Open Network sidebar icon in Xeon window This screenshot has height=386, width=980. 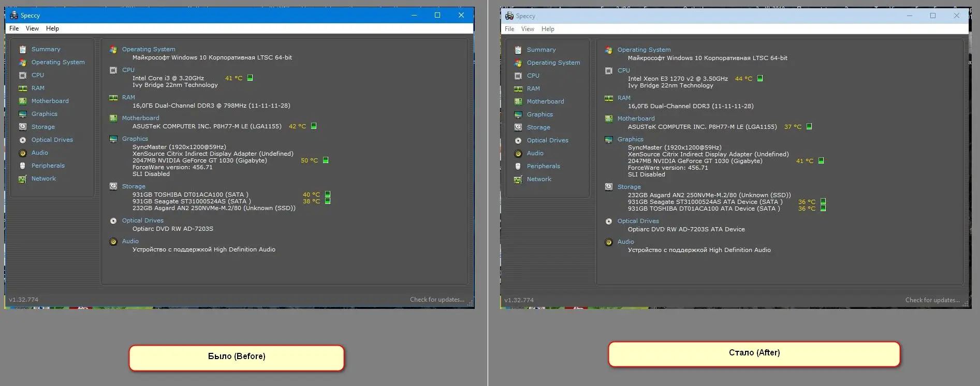tap(518, 180)
